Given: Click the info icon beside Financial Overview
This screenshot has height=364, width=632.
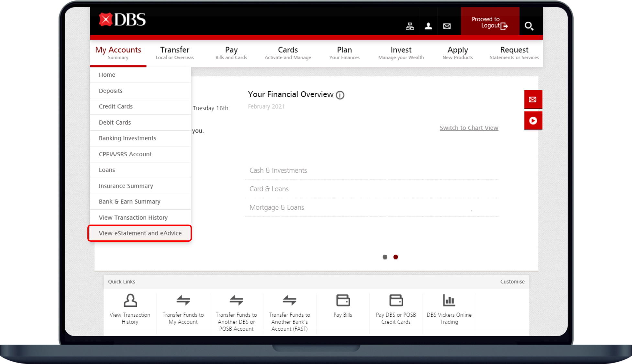Looking at the screenshot, I should coord(340,95).
